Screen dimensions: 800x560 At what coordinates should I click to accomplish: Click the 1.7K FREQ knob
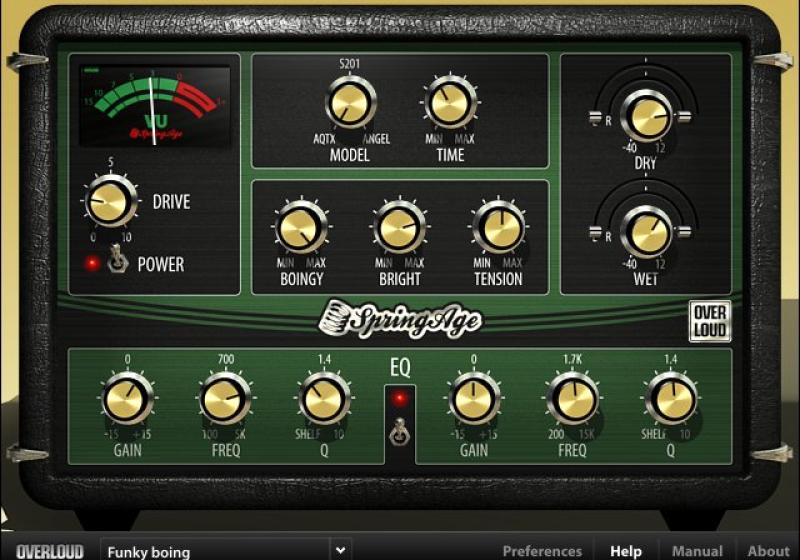pyautogui.click(x=572, y=399)
